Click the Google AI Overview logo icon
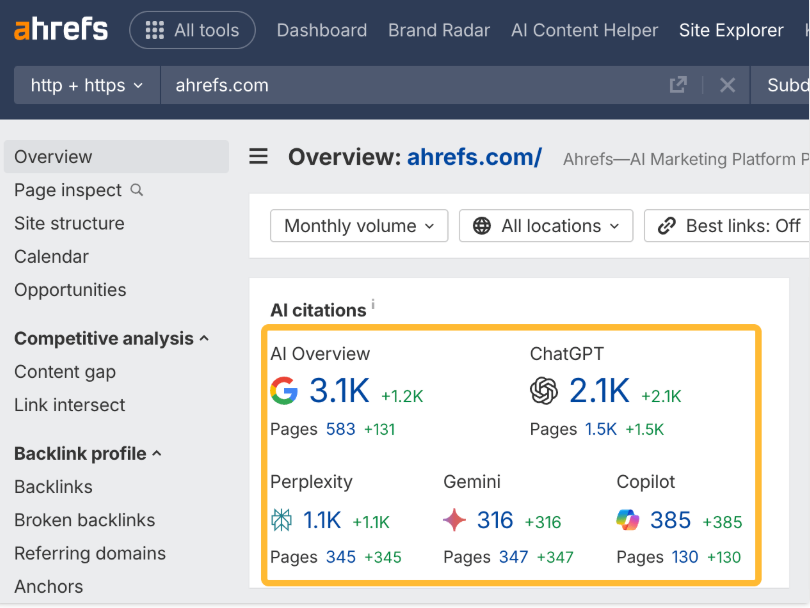 click(285, 391)
